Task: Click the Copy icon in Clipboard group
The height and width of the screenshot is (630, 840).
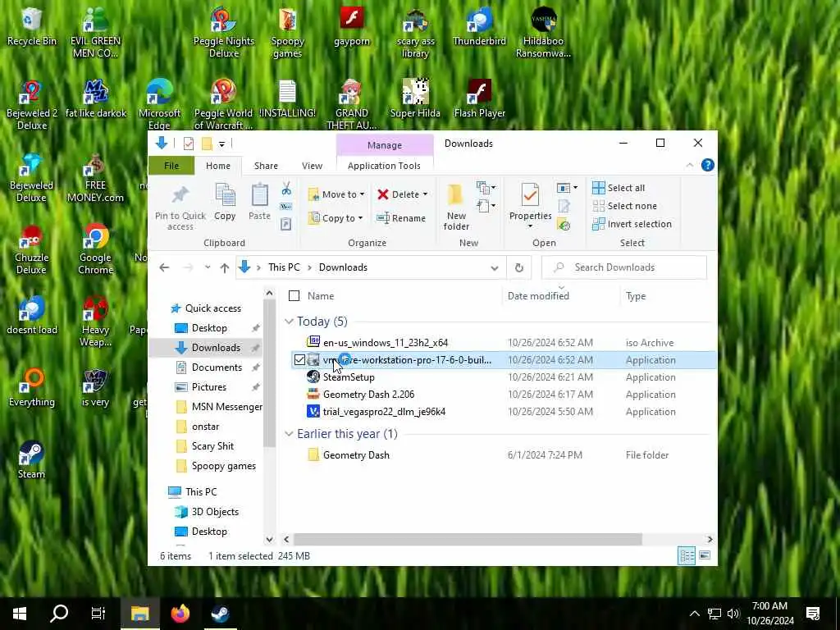Action: pyautogui.click(x=225, y=195)
